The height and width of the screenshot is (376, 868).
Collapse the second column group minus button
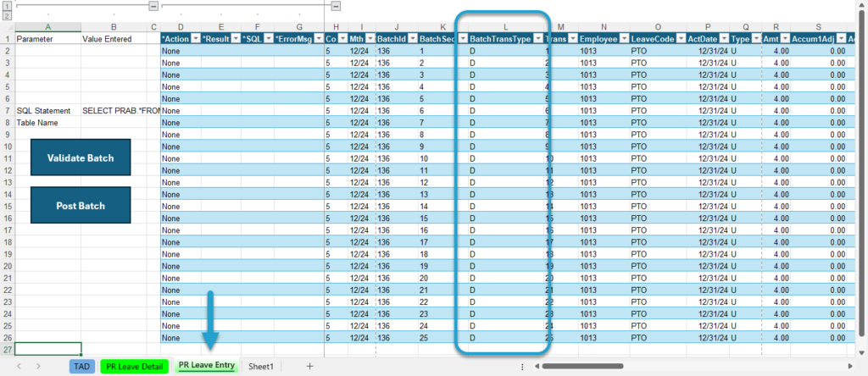click(336, 6)
